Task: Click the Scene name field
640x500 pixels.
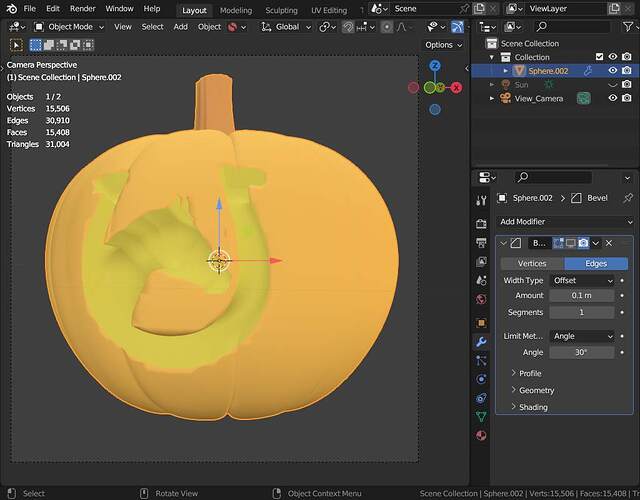Action: tap(425, 9)
